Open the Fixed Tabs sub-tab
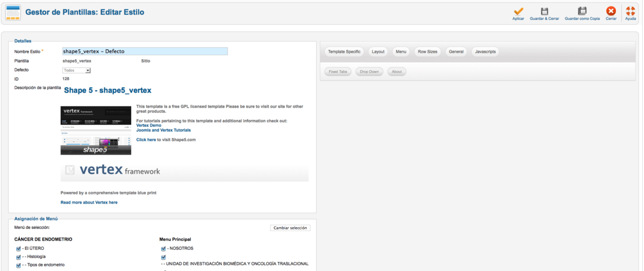Viewport: 644px width, 271px height. [x=338, y=71]
